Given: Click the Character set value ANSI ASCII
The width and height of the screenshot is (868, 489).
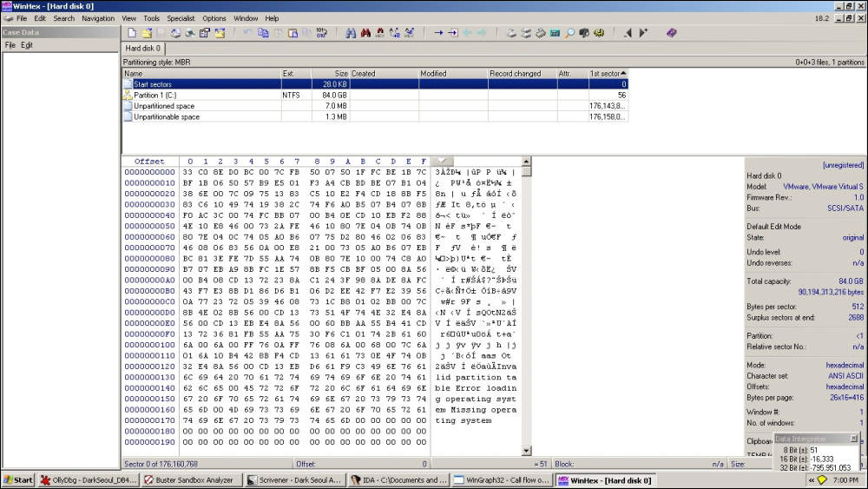Looking at the screenshot, I should tap(845, 376).
